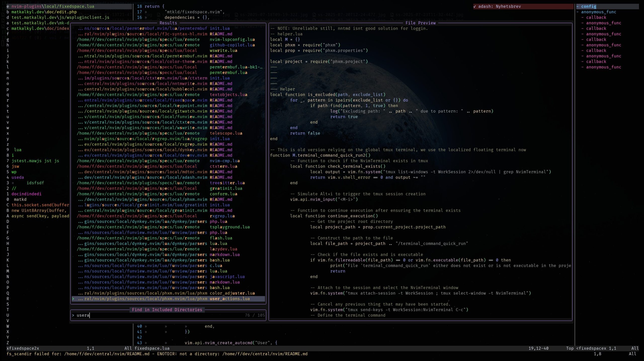Click the new Uint8Array(buffer, line
Viewport: 644px width, 361px height.
click(39, 211)
